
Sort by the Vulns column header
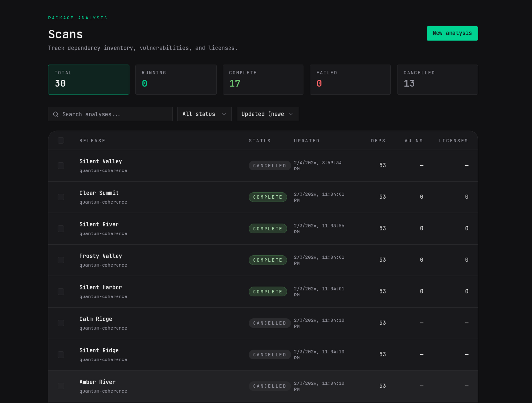click(414, 141)
